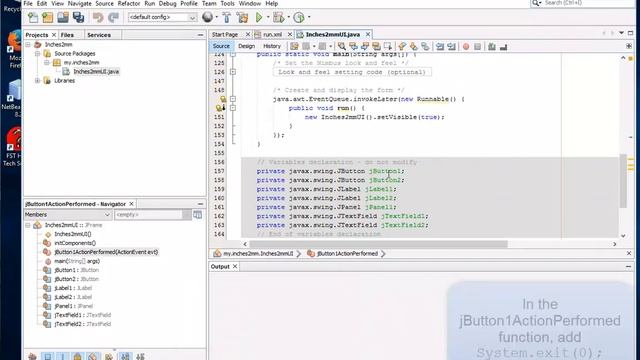Viewport: 640px width, 360px height.
Task: Click the Profile Project clock icon
Action: tap(299, 17)
